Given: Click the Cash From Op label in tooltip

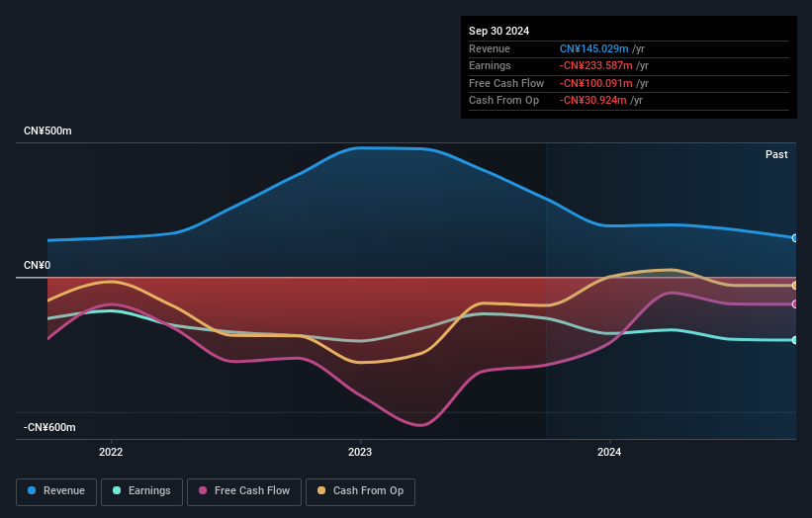Looking at the screenshot, I should coord(503,101).
